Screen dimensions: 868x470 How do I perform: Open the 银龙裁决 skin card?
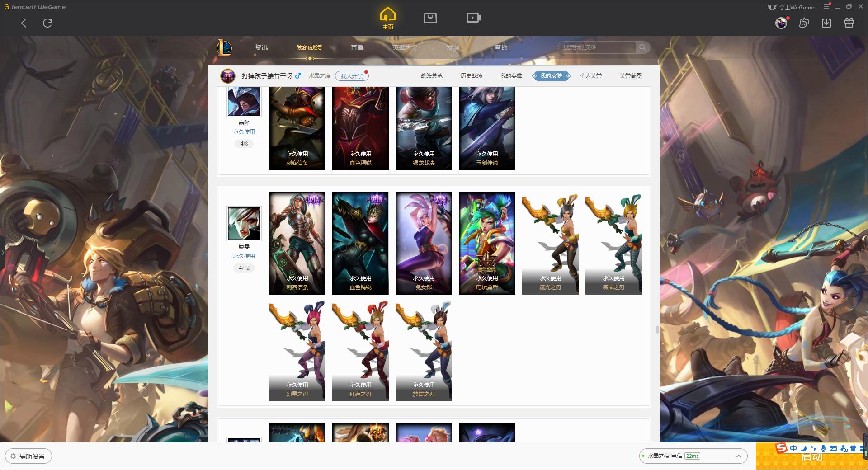click(424, 128)
